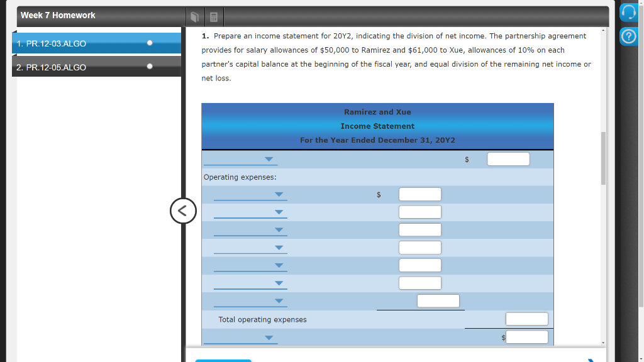Click the status dot beside PR.12-03.ALGO
Screen dimensions: 644x362
coord(150,43)
